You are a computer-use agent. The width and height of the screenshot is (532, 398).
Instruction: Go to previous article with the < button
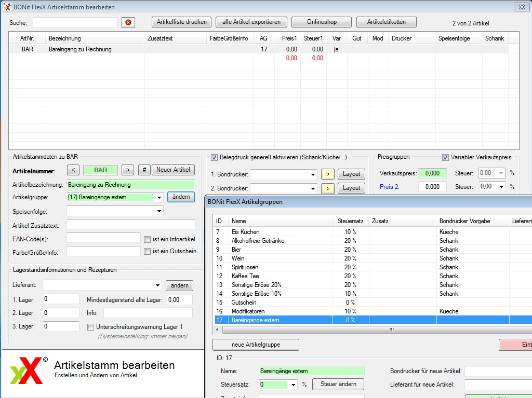tap(73, 170)
